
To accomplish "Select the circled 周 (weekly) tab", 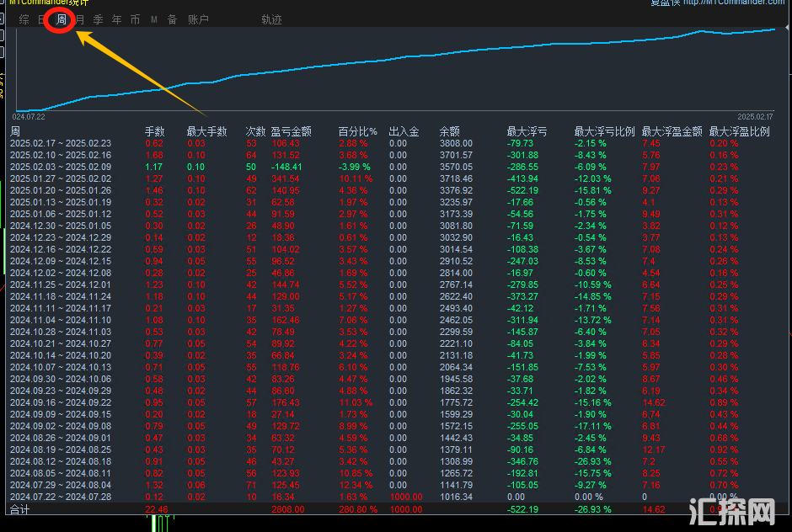I will point(62,19).
